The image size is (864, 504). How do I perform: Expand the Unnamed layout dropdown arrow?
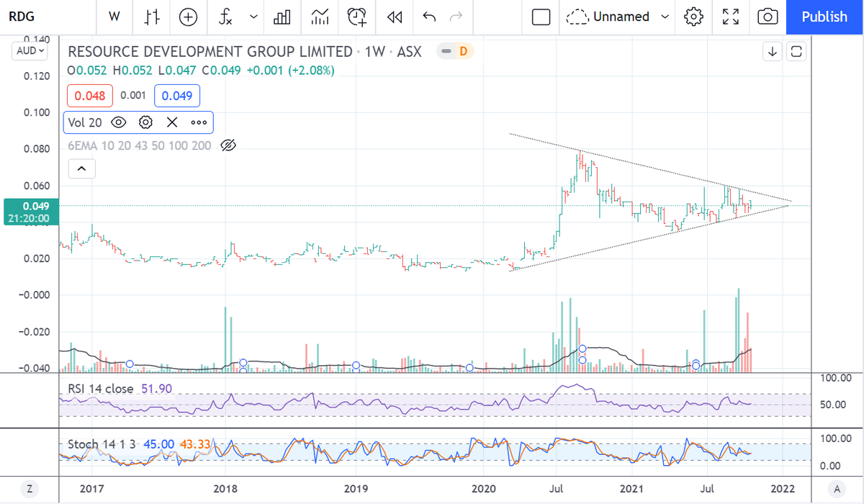click(x=665, y=17)
